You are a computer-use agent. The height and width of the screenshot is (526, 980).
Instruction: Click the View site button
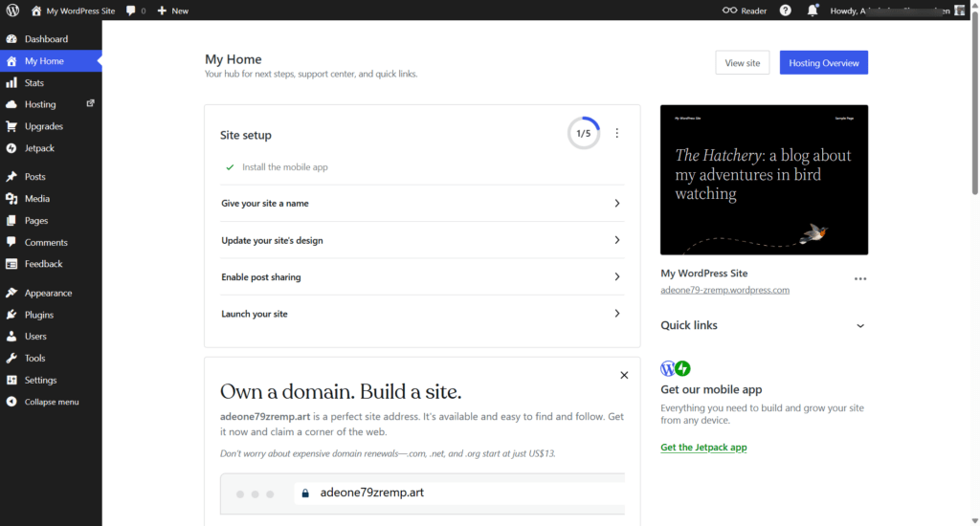click(742, 62)
